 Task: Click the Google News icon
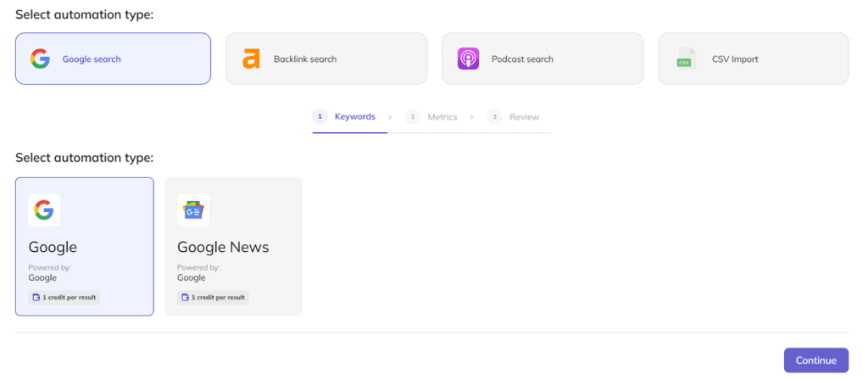pyautogui.click(x=193, y=210)
